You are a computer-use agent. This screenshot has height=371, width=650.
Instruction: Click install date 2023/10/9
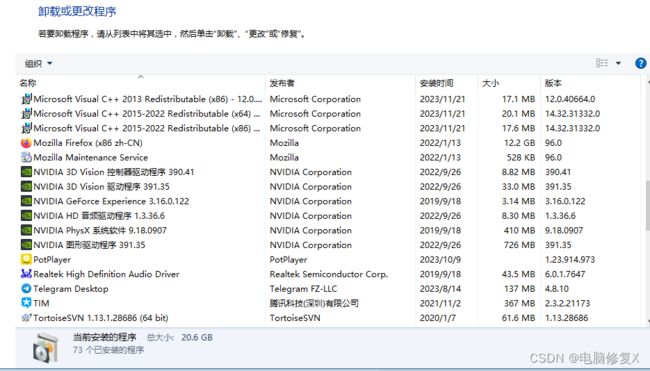441,259
